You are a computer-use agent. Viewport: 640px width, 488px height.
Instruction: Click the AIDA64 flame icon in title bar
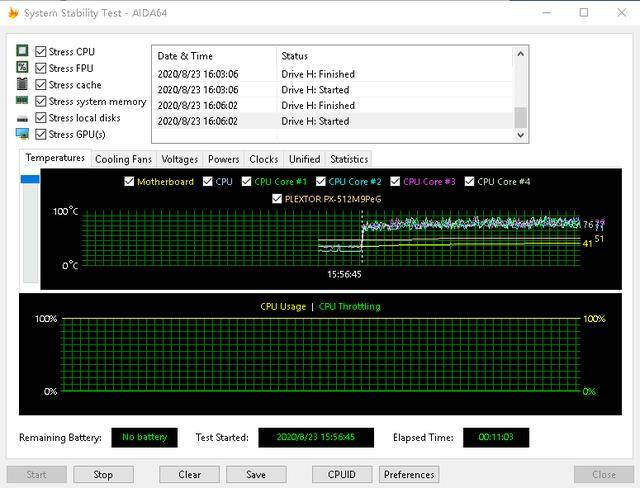tap(13, 12)
